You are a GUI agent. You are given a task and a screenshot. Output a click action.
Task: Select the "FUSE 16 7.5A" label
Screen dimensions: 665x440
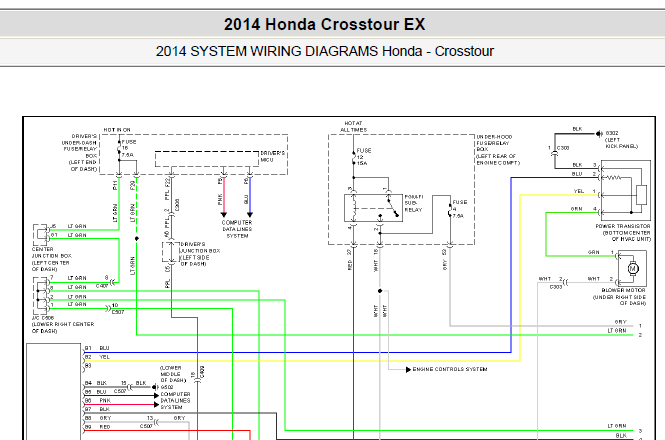click(x=129, y=149)
